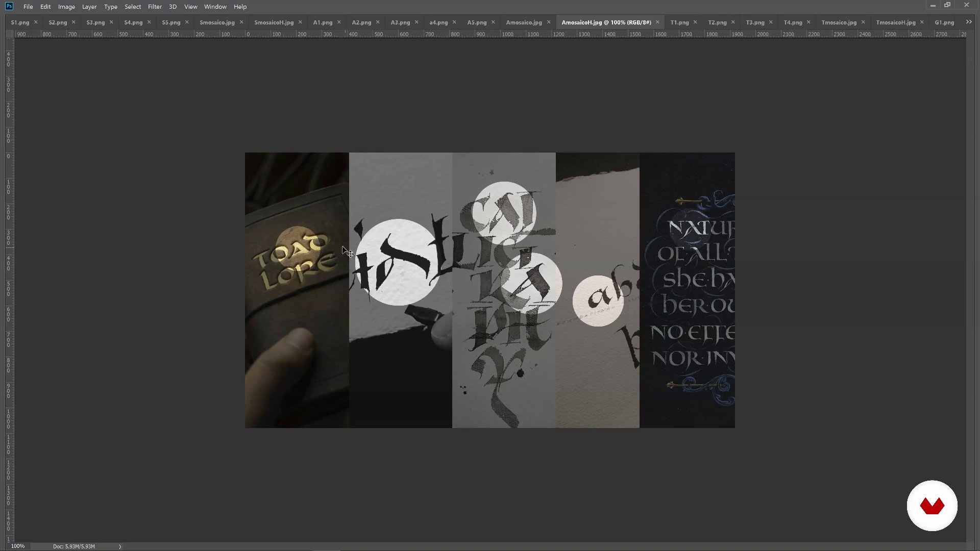Close the S4.png tab
Screen dimensions: 980x551
[x=149, y=22]
